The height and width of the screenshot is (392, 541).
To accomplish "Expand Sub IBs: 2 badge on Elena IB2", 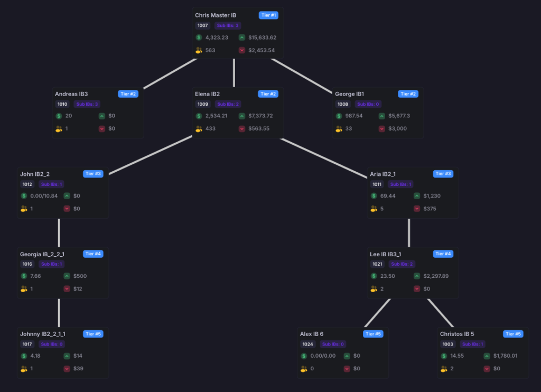I will [x=228, y=105].
